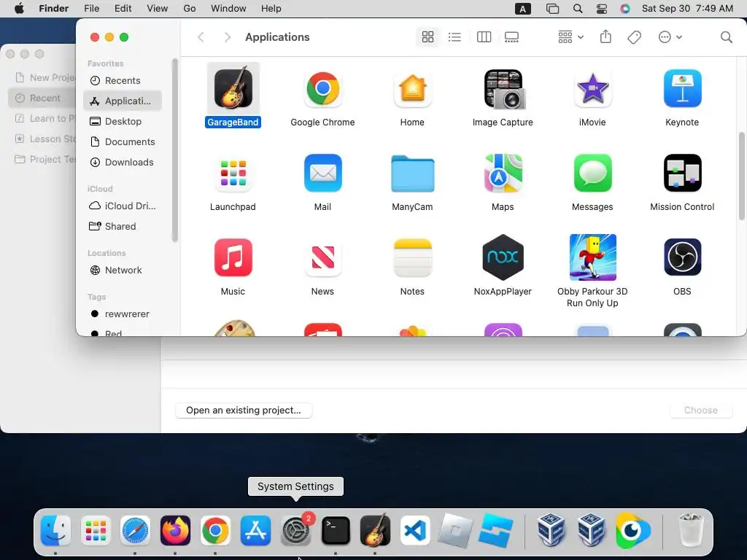Open Safari from the Dock

[x=135, y=531]
